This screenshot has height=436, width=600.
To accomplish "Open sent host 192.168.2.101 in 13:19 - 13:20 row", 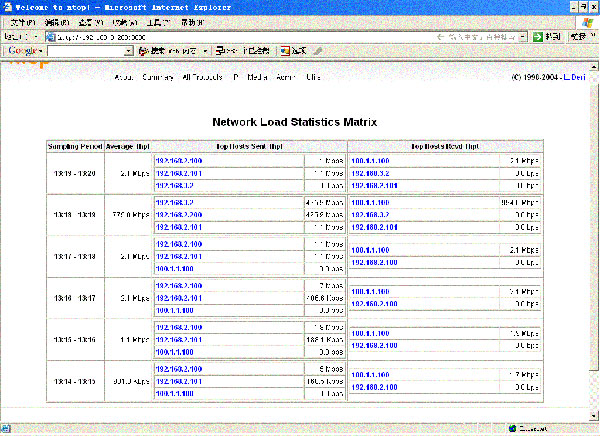I will pyautogui.click(x=179, y=173).
